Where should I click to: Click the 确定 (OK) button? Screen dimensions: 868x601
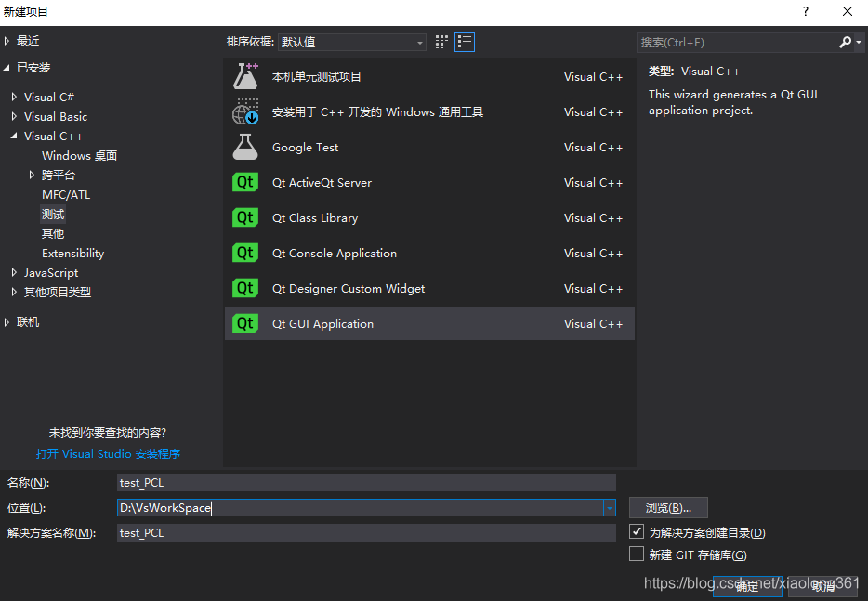747,586
